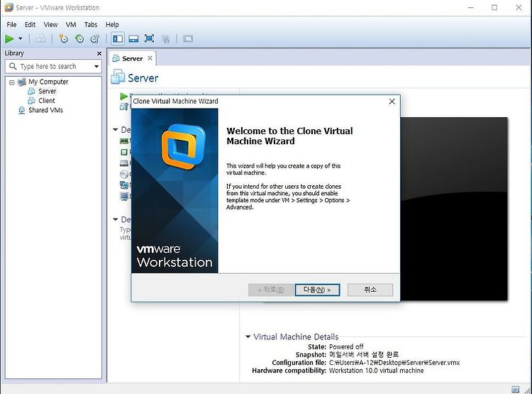Open the Help menu
The height and width of the screenshot is (394, 532).
click(112, 24)
